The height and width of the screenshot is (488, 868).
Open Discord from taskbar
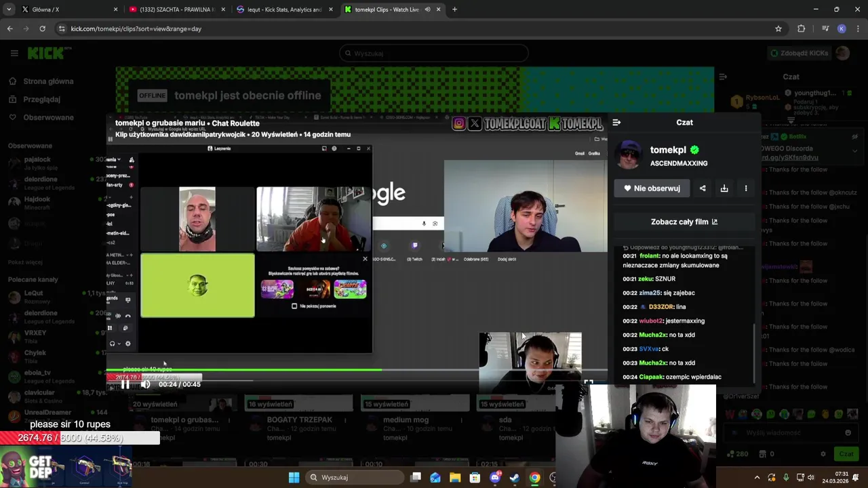tap(495, 477)
